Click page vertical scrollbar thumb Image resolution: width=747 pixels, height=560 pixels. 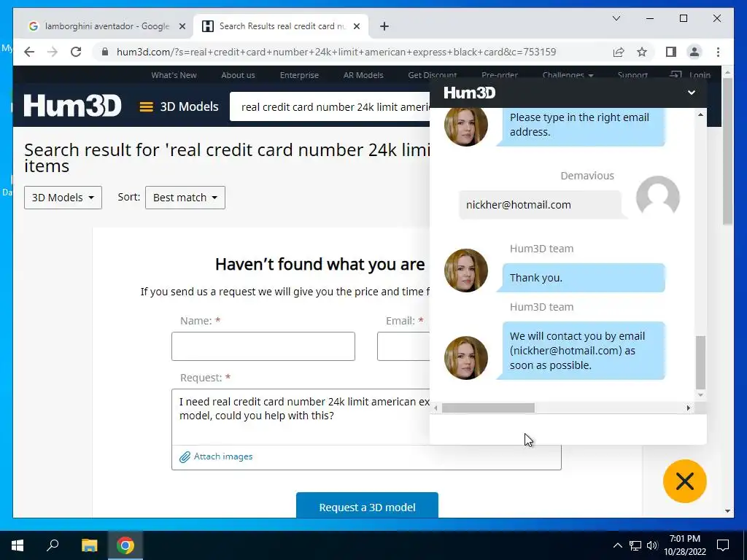pos(727,151)
